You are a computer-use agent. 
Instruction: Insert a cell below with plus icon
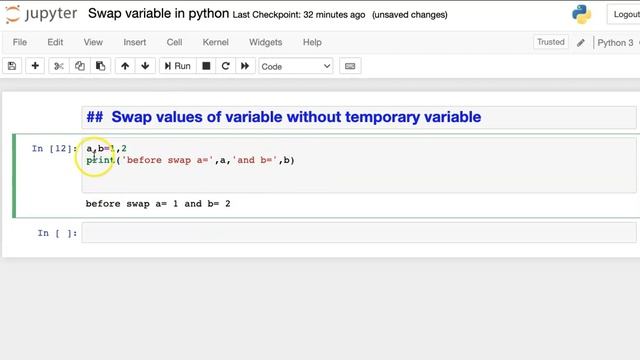click(35, 66)
